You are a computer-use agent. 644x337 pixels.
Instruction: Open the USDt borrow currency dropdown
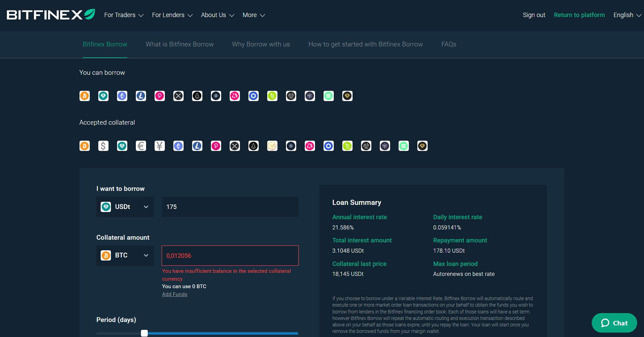(x=125, y=207)
